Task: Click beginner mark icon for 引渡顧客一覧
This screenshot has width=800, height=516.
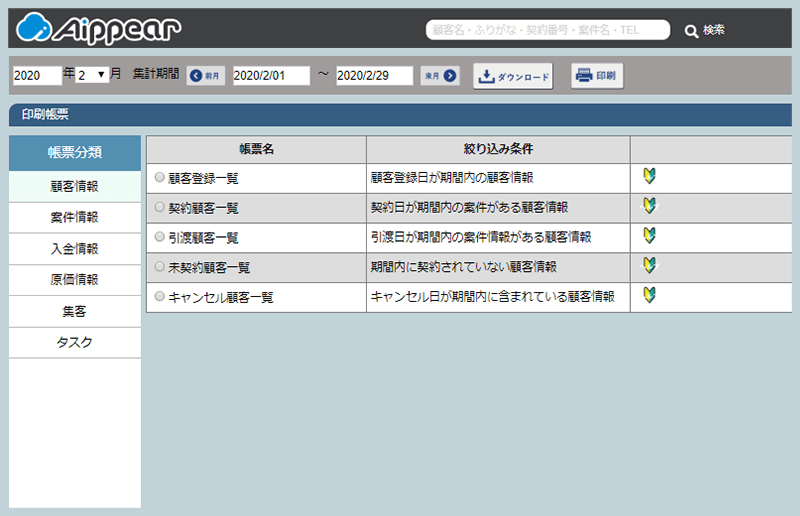Action: (649, 236)
